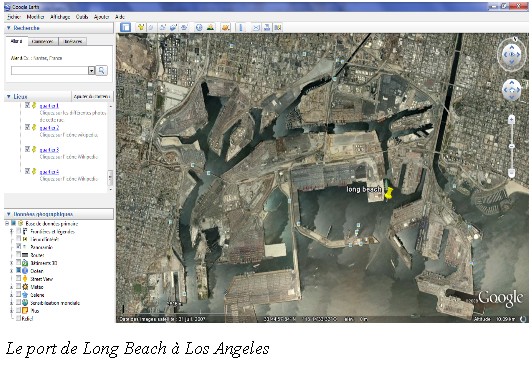Uncheck the Panoramio layer checkbox

[19, 247]
